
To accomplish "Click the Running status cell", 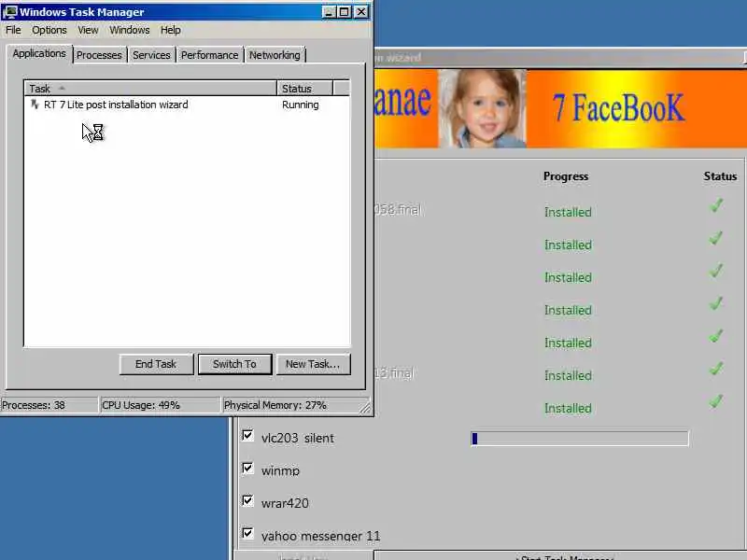I will pos(300,105).
